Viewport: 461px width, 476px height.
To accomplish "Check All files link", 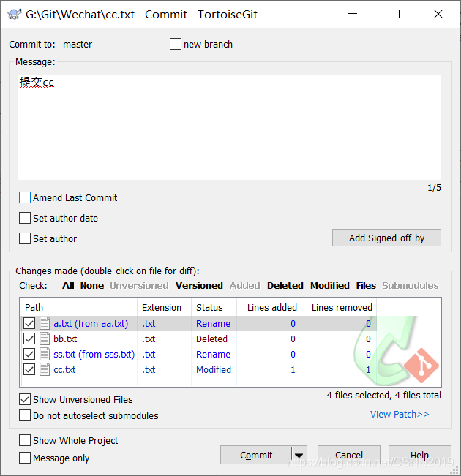I will (x=68, y=285).
